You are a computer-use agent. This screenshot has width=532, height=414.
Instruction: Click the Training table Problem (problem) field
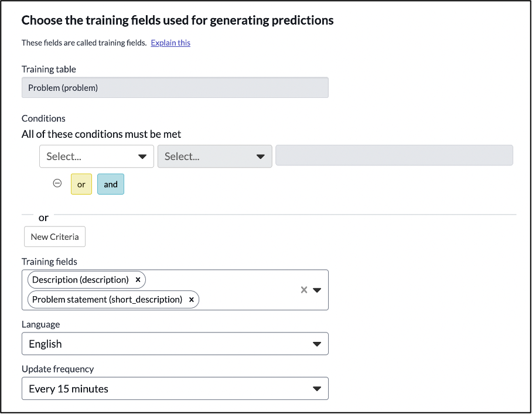175,87
